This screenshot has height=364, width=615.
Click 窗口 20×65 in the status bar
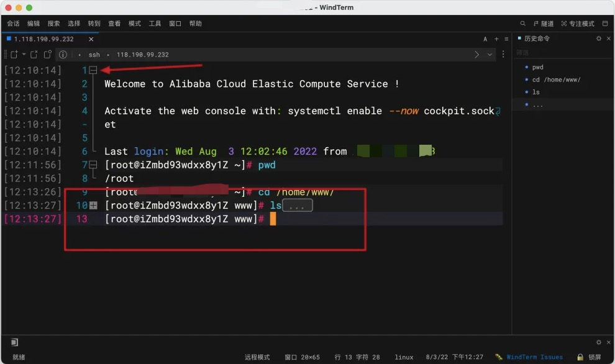click(302, 357)
